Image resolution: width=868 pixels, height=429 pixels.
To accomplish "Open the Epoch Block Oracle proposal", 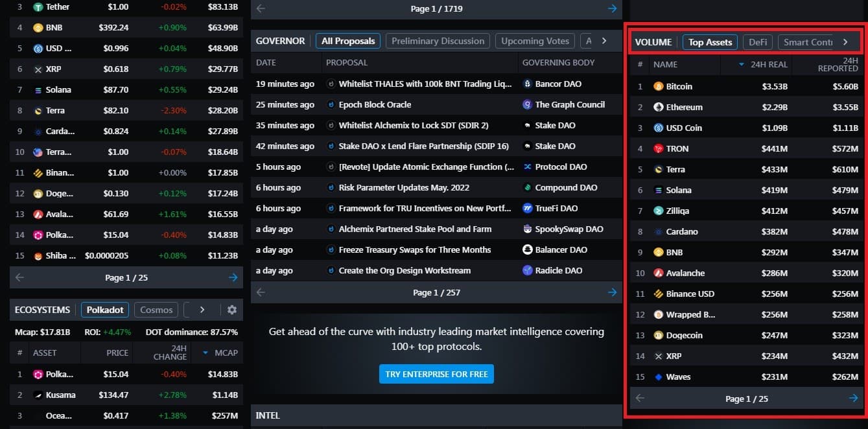I will point(375,104).
